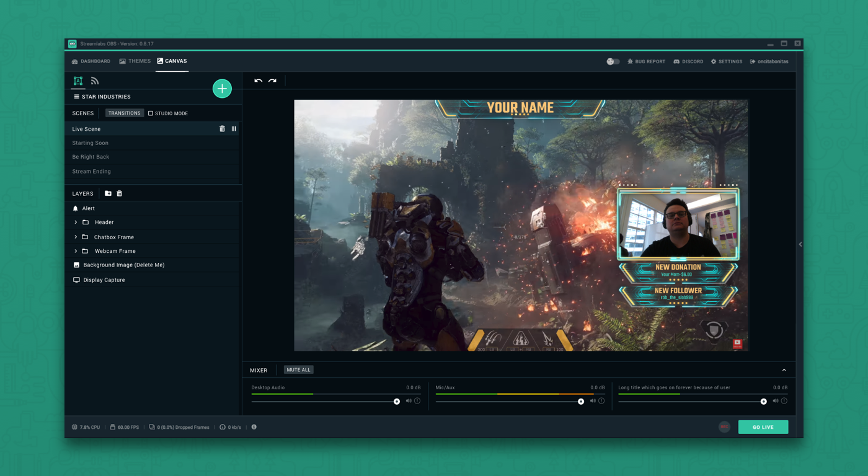Start recording with the REC button
The width and height of the screenshot is (868, 476).
point(724,427)
